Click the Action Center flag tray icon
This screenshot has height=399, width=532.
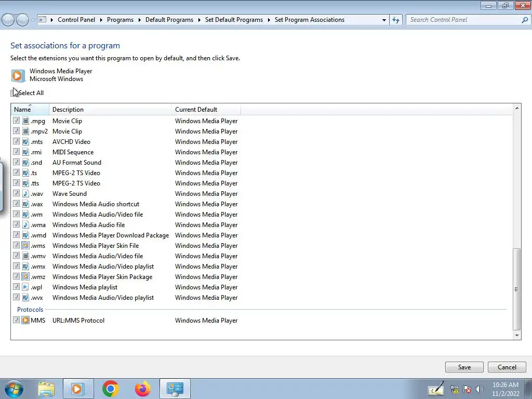tap(467, 389)
